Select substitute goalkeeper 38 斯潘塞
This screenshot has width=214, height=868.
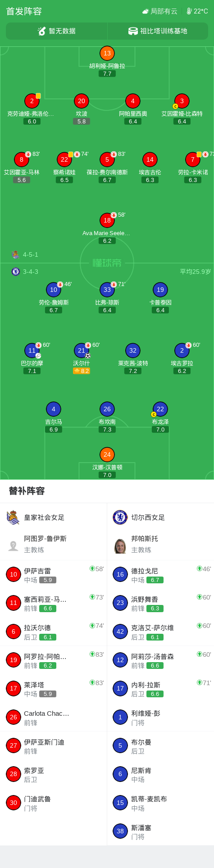[x=161, y=832]
